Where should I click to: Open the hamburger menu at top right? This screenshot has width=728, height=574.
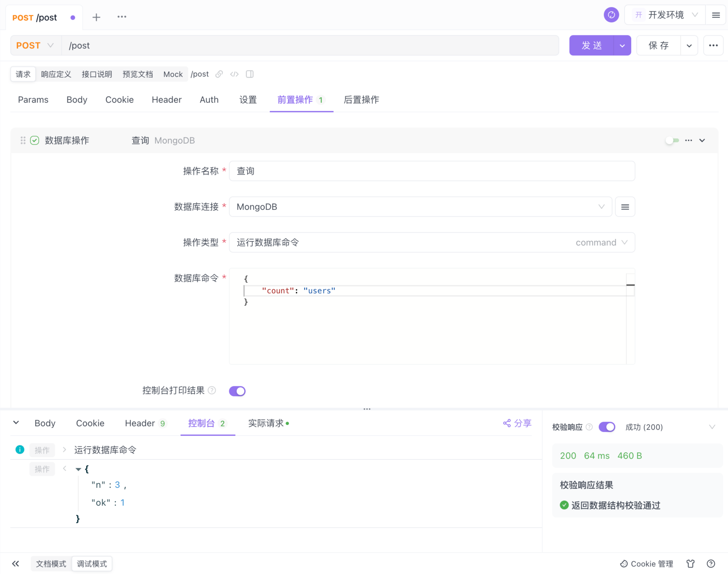pos(716,15)
